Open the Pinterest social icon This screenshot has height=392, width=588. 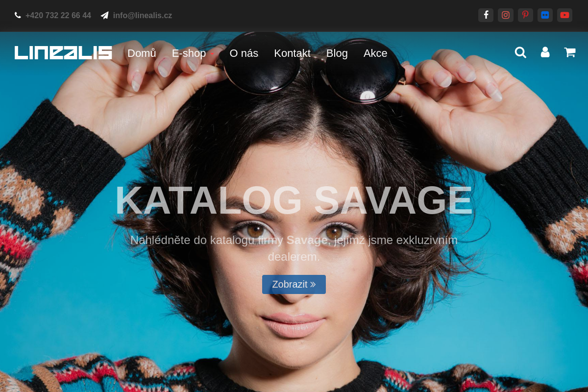(525, 15)
